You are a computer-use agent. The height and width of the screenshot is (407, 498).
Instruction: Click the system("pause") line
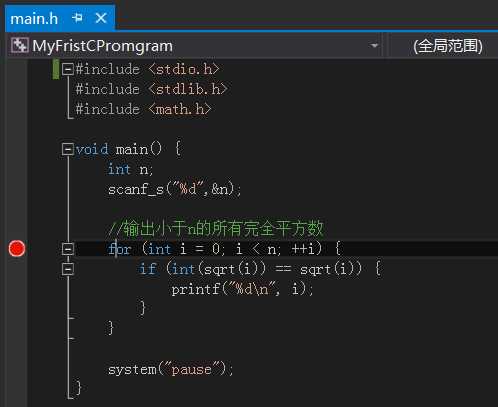click(170, 369)
